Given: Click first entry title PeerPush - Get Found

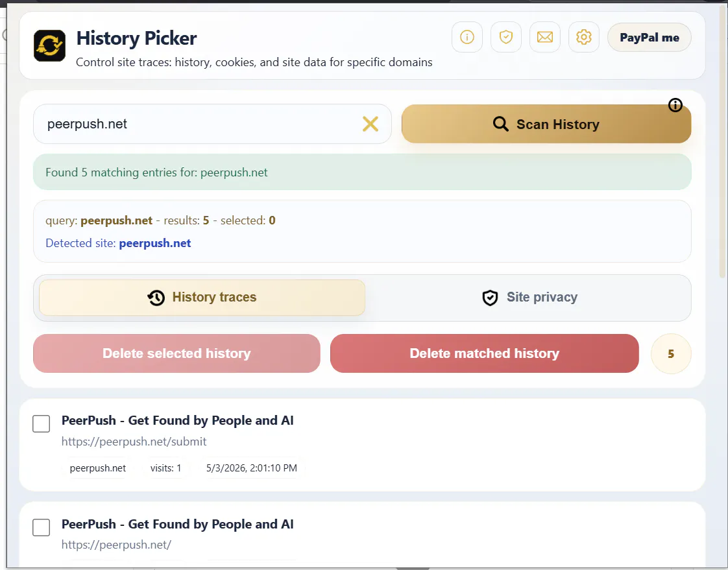Looking at the screenshot, I should click(x=177, y=421).
